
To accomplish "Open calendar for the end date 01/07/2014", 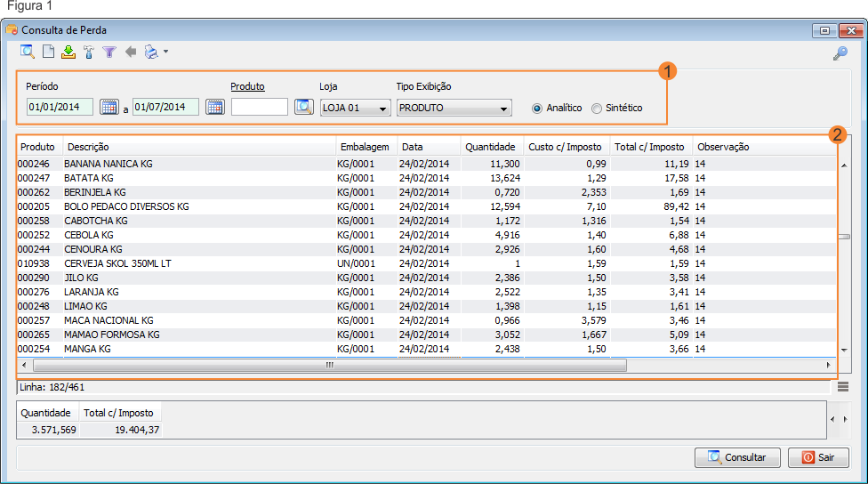I will (215, 107).
